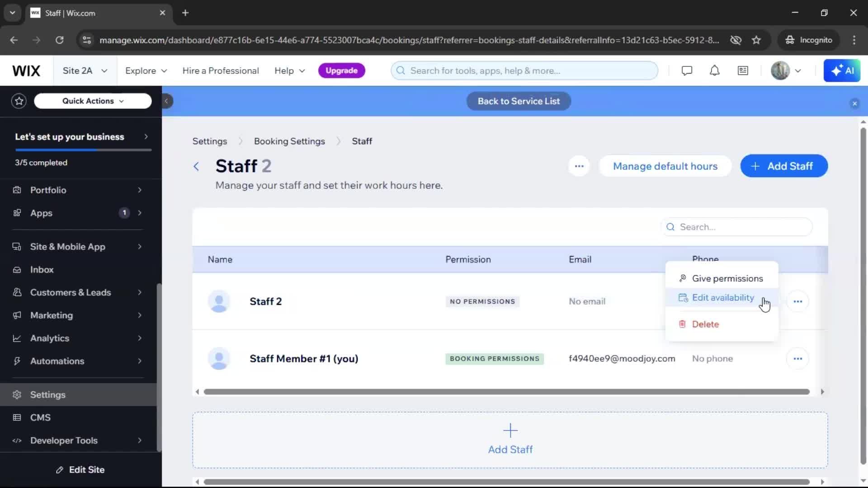Open the Site 2A site selector dropdown

click(x=85, y=71)
